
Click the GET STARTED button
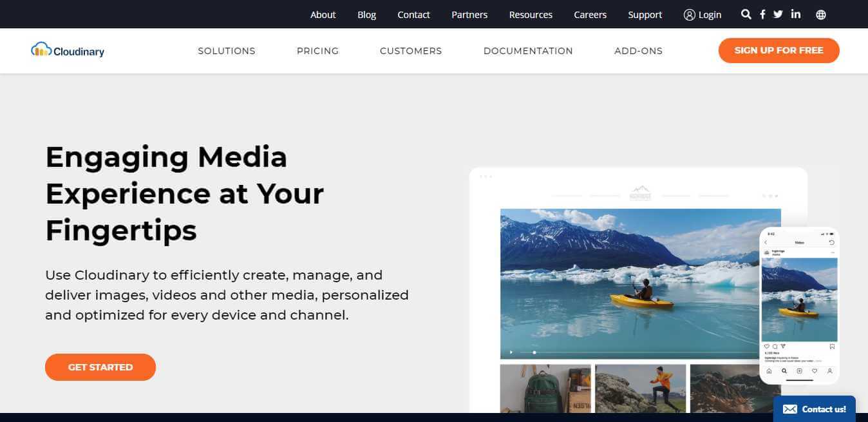pyautogui.click(x=100, y=367)
